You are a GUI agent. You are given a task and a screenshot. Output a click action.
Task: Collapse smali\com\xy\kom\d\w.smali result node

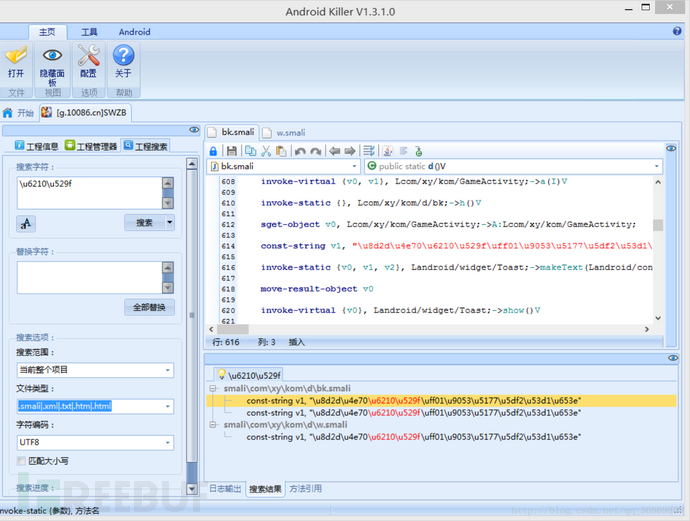tap(213, 425)
